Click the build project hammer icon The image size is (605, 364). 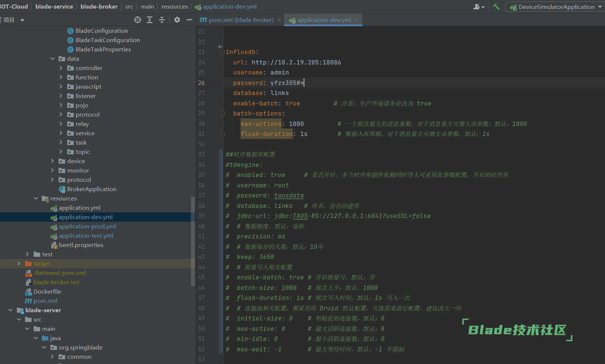click(x=496, y=7)
